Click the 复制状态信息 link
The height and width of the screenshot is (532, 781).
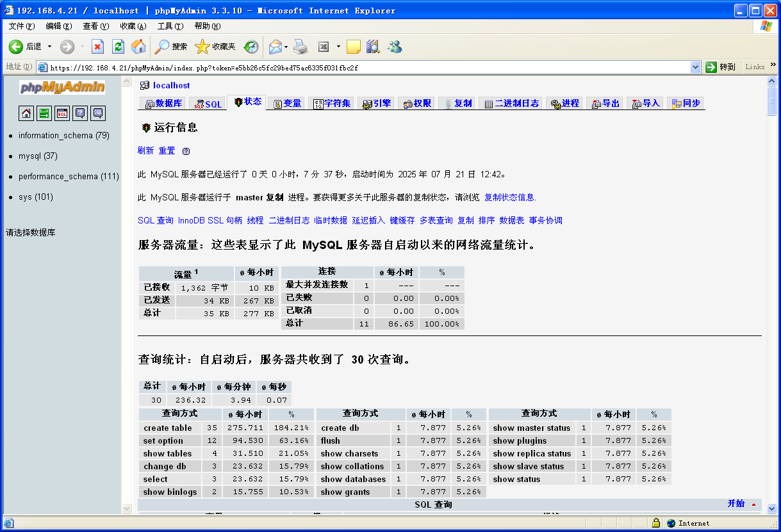[x=510, y=198]
